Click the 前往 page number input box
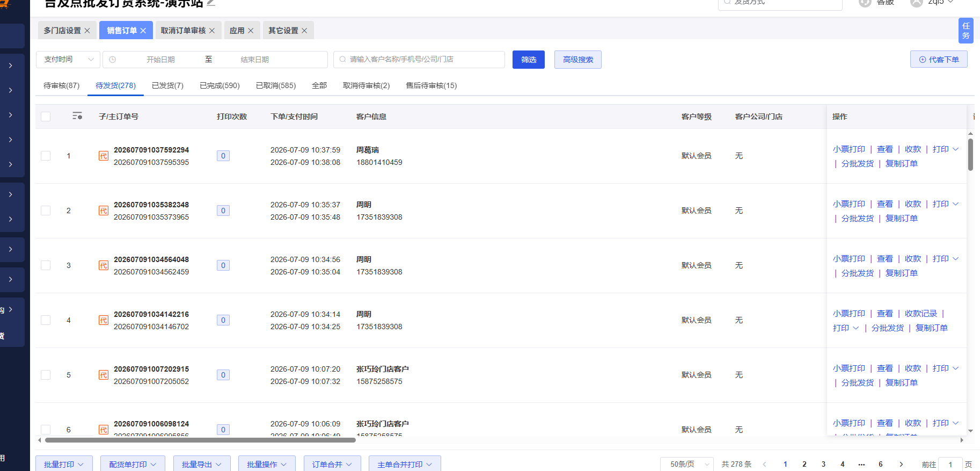The width and height of the screenshot is (980, 471). pyautogui.click(x=950, y=465)
